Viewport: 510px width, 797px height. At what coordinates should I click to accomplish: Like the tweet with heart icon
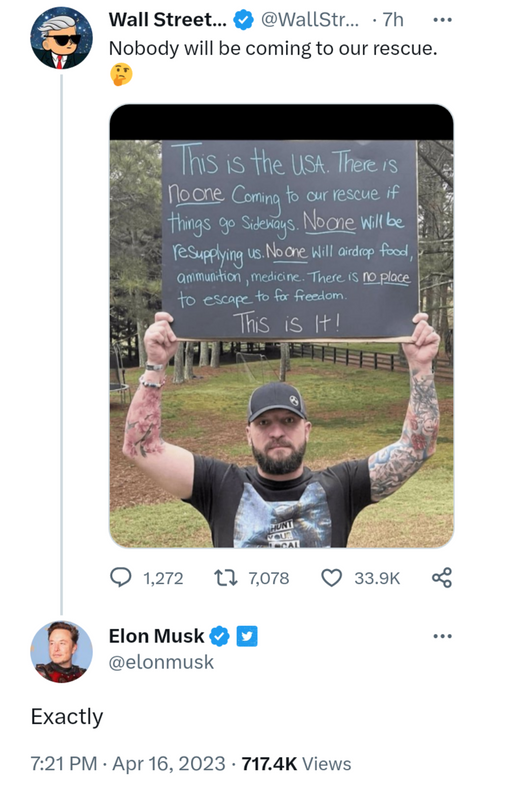point(332,578)
